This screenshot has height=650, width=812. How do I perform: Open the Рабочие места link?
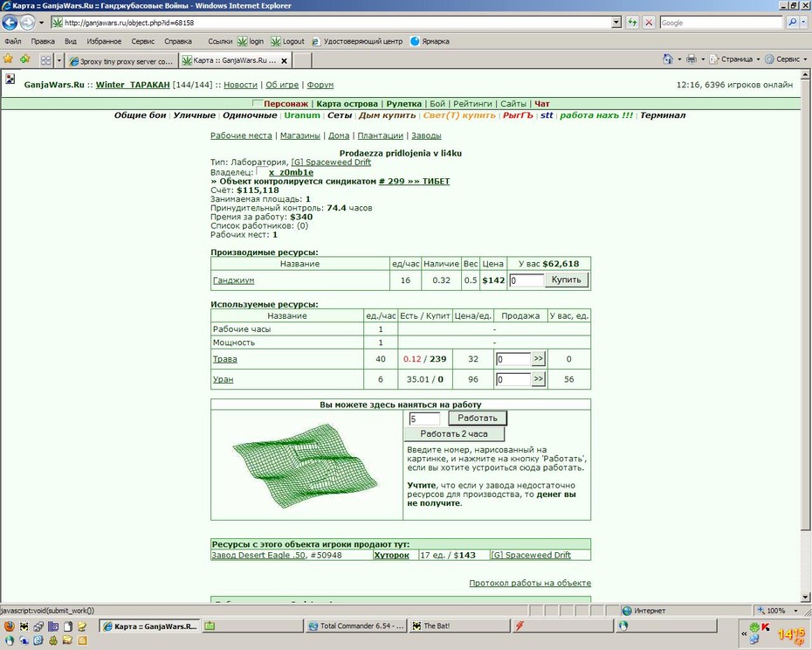[x=241, y=135]
